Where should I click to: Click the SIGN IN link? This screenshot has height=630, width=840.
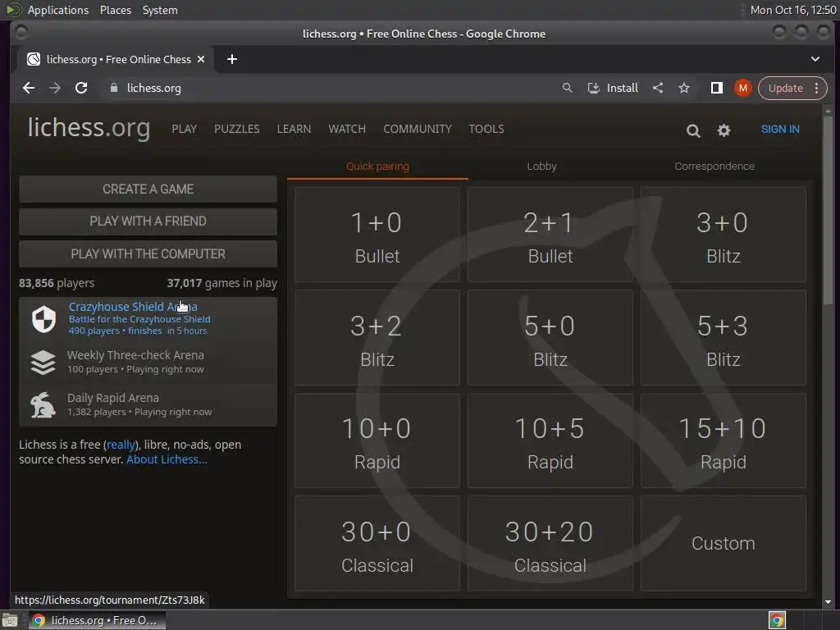[x=780, y=129]
